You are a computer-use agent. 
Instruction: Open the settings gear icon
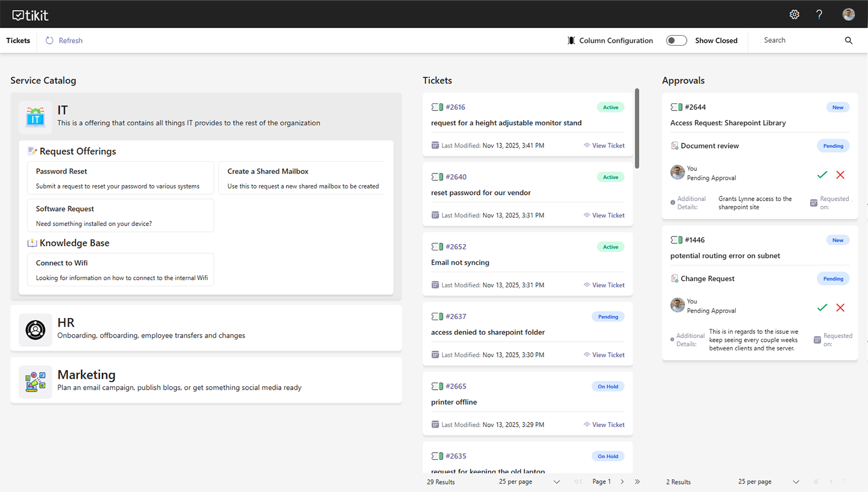[794, 14]
